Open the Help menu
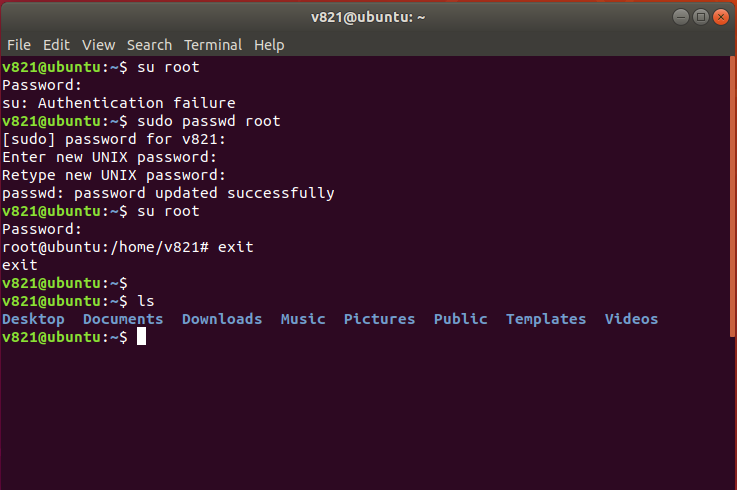This screenshot has width=737, height=490. tap(269, 45)
